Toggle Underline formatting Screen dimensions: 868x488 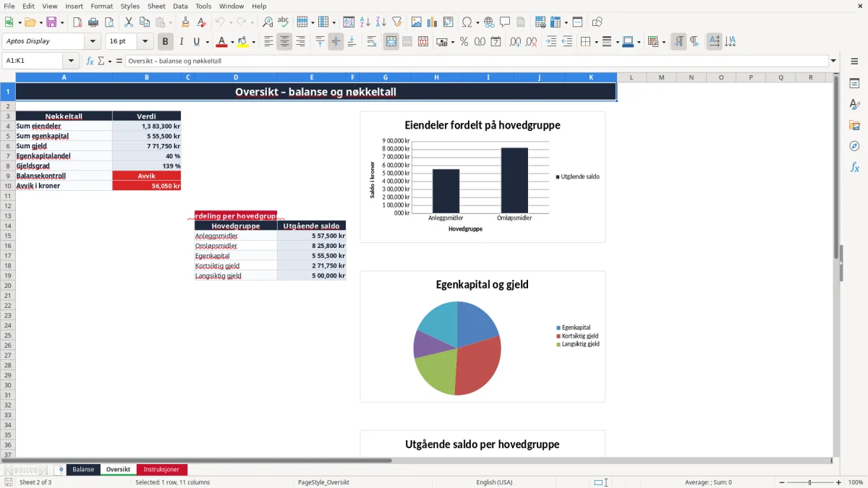[196, 42]
